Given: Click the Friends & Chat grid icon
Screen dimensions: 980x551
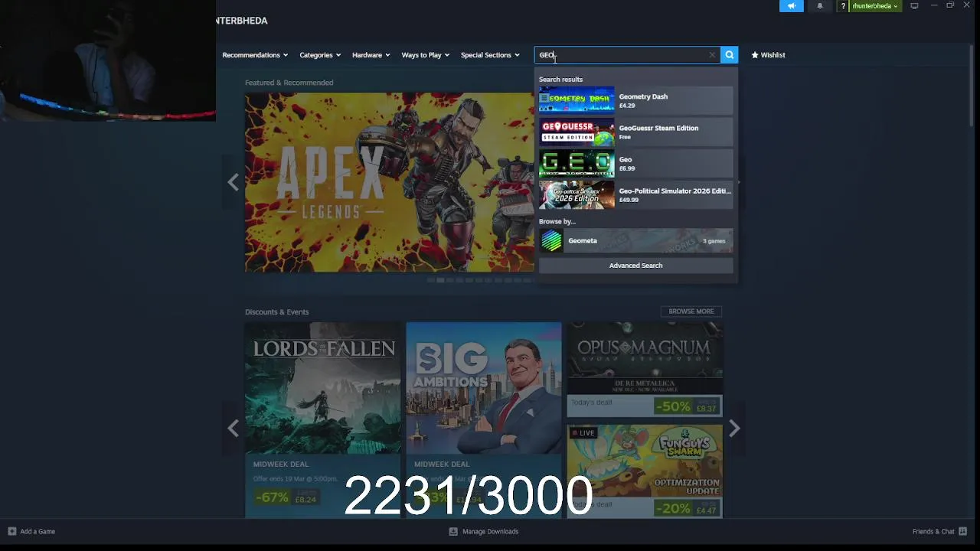Looking at the screenshot, I should tap(962, 531).
